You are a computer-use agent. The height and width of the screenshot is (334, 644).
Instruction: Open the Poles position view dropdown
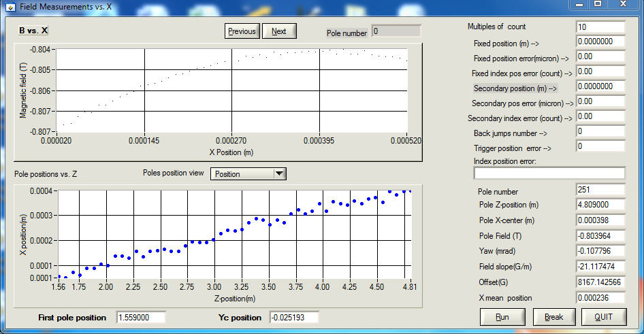coord(278,174)
